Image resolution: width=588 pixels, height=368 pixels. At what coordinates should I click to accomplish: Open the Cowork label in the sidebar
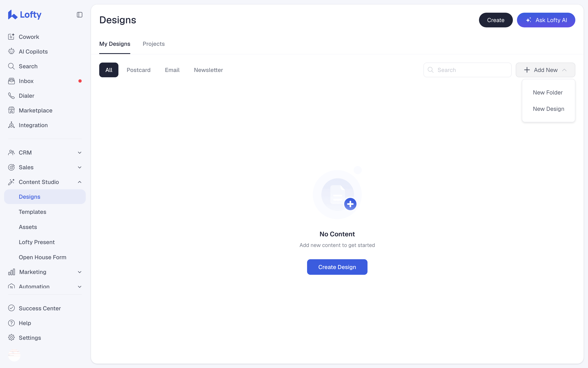click(29, 37)
